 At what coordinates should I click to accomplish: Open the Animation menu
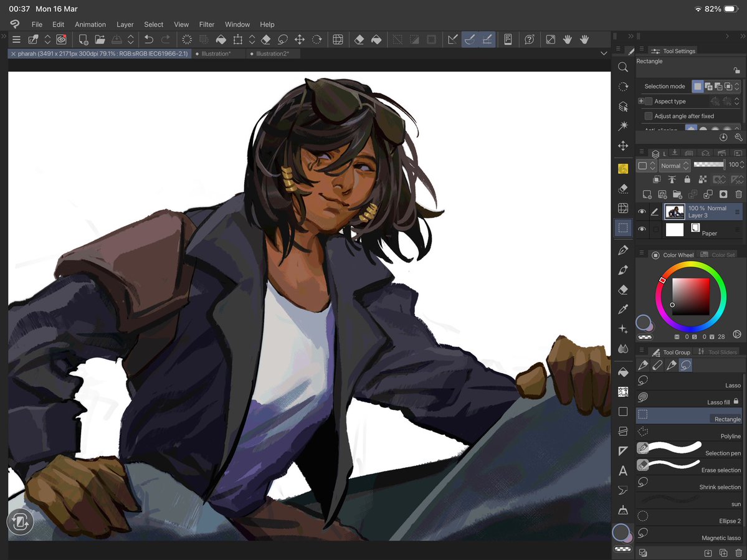(x=90, y=24)
